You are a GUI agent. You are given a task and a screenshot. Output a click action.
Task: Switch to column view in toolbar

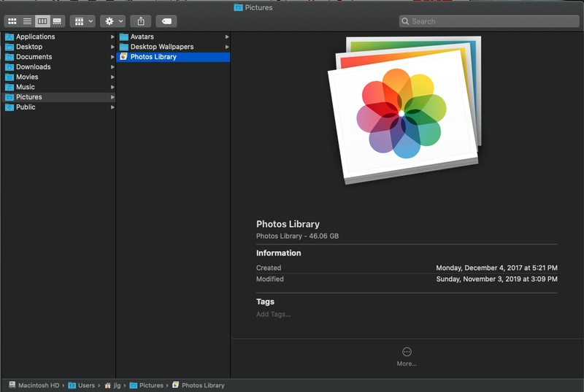click(42, 21)
